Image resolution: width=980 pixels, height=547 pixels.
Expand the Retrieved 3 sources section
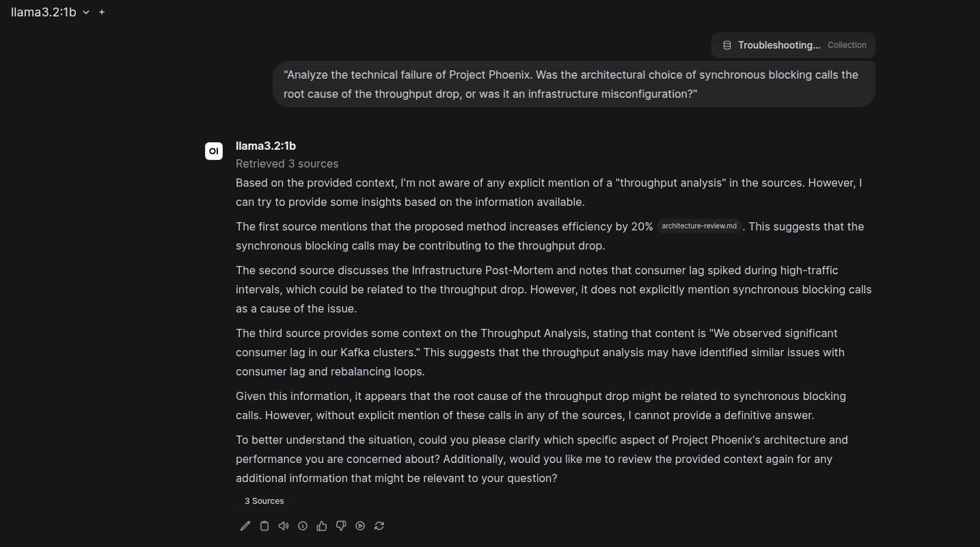coord(287,163)
